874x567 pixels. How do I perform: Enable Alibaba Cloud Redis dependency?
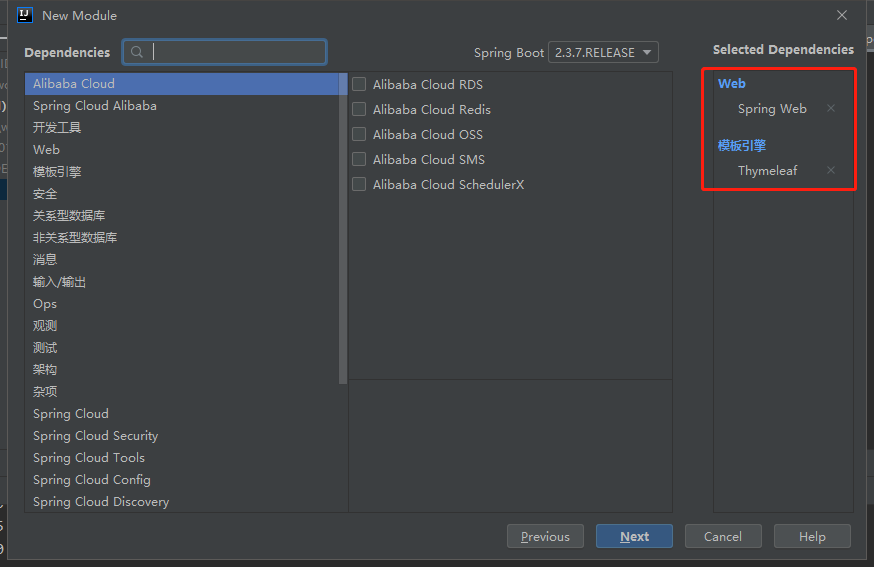359,109
